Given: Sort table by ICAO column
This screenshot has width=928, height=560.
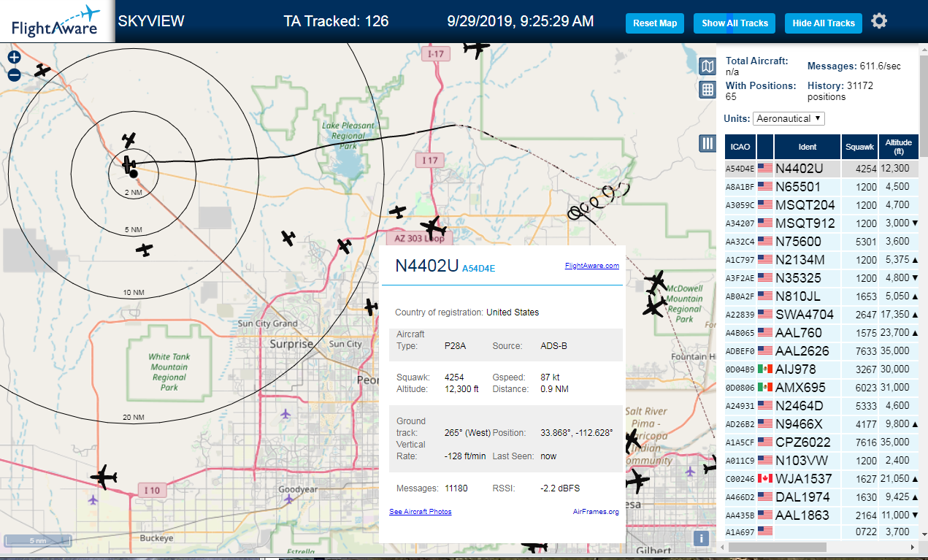Looking at the screenshot, I should (x=740, y=147).
